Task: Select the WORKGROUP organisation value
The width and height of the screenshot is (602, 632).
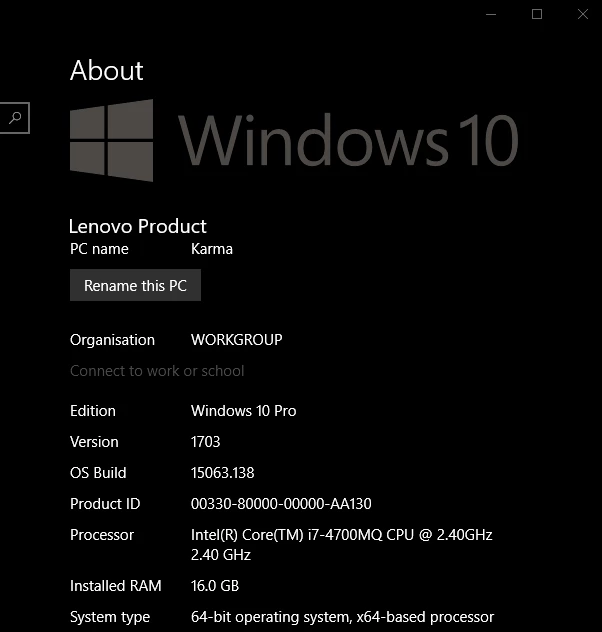Action: click(237, 340)
